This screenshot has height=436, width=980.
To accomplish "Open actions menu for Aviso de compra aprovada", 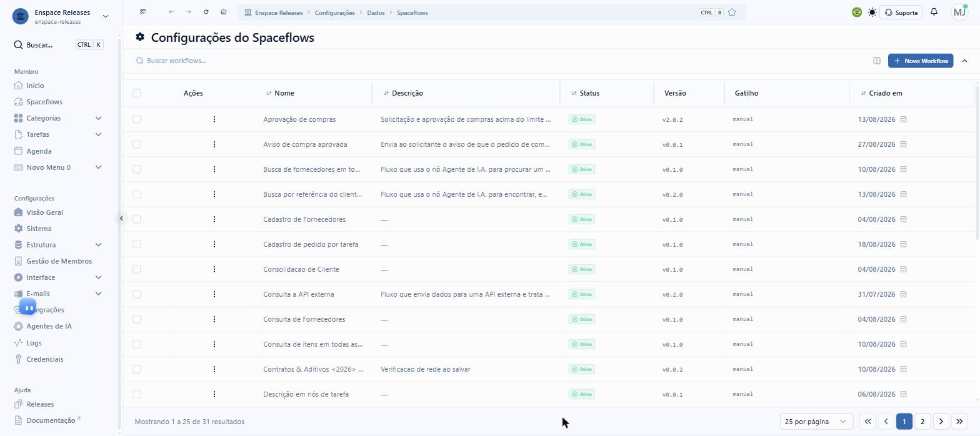I will point(214,144).
